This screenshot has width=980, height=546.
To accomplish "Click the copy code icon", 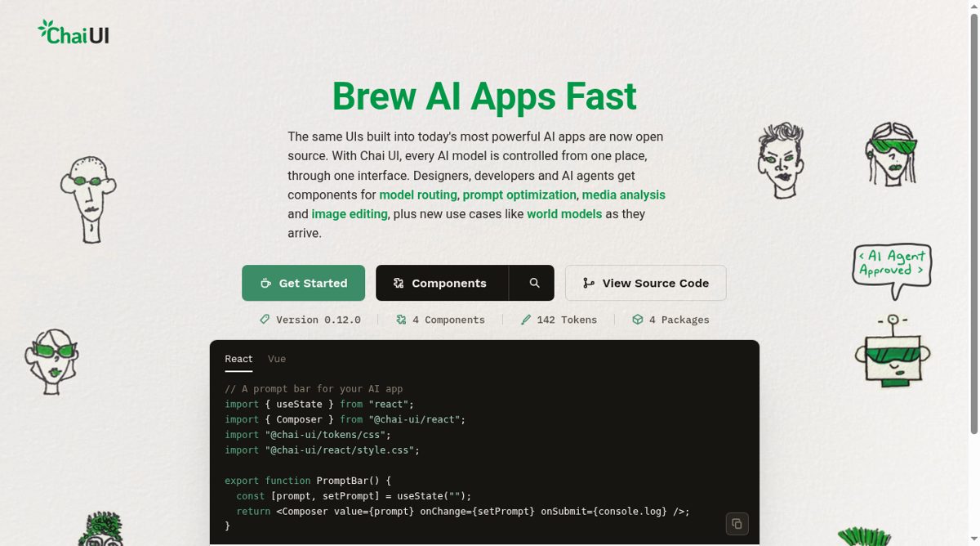I will click(x=737, y=523).
